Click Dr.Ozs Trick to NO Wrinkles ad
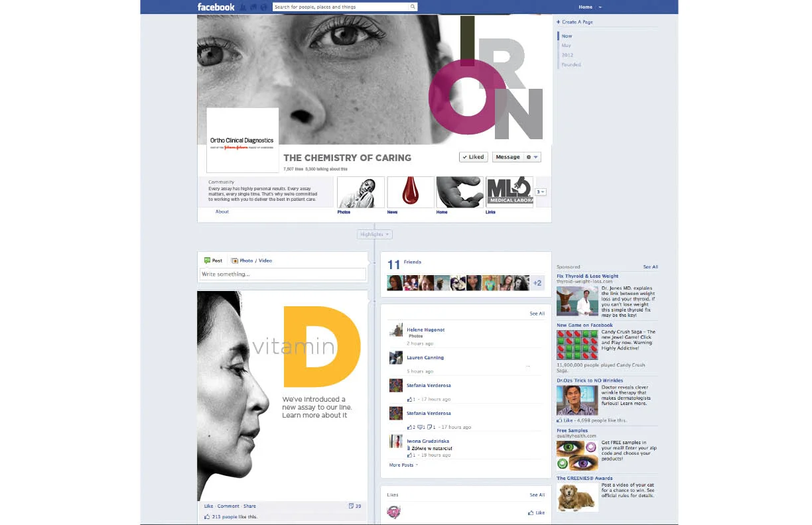The image size is (812, 525). (x=590, y=381)
